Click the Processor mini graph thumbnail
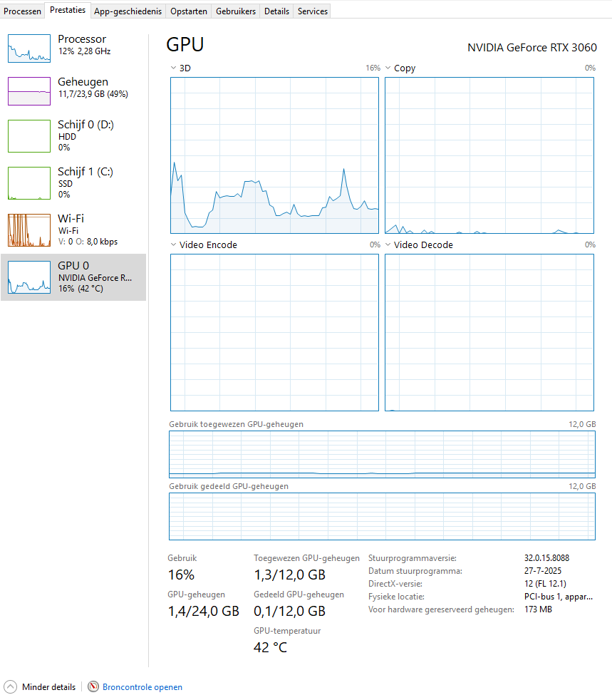The image size is (612, 700). [x=29, y=48]
